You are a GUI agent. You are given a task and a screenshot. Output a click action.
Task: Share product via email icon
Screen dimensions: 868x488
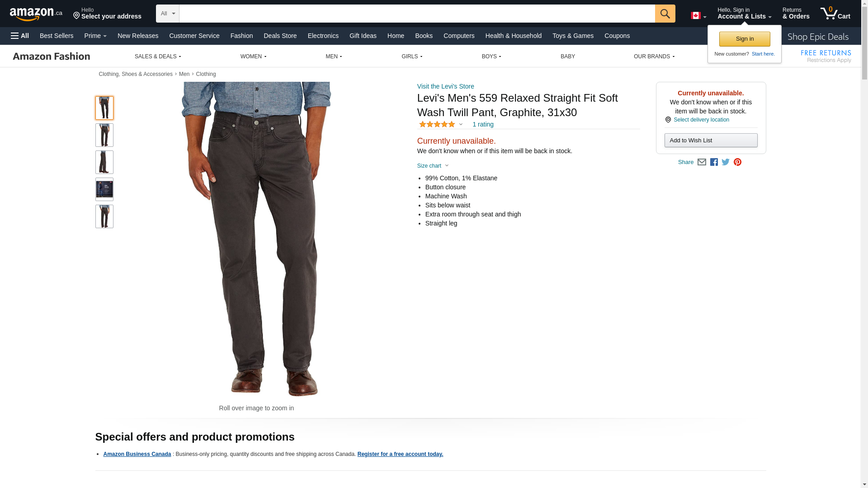click(702, 162)
